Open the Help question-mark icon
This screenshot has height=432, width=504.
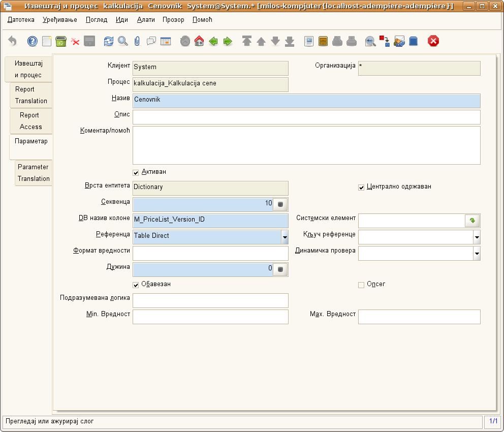pos(32,41)
